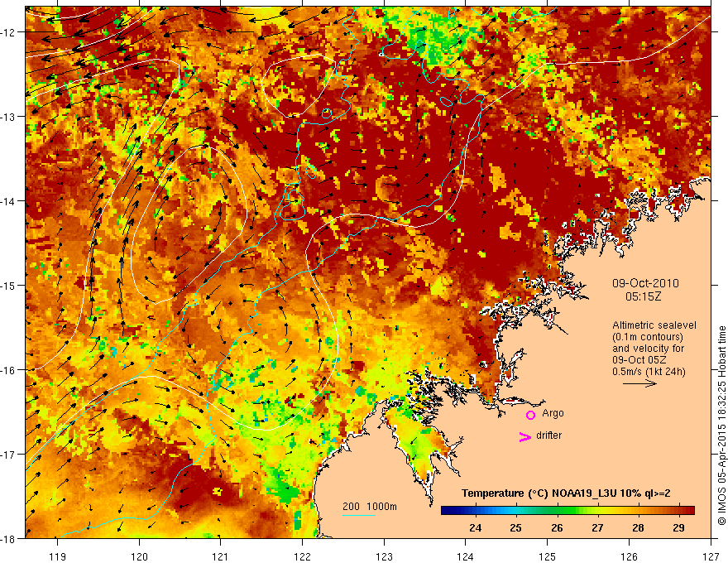Click the '0.5m/s (1kt 24h)' label

coord(649,372)
